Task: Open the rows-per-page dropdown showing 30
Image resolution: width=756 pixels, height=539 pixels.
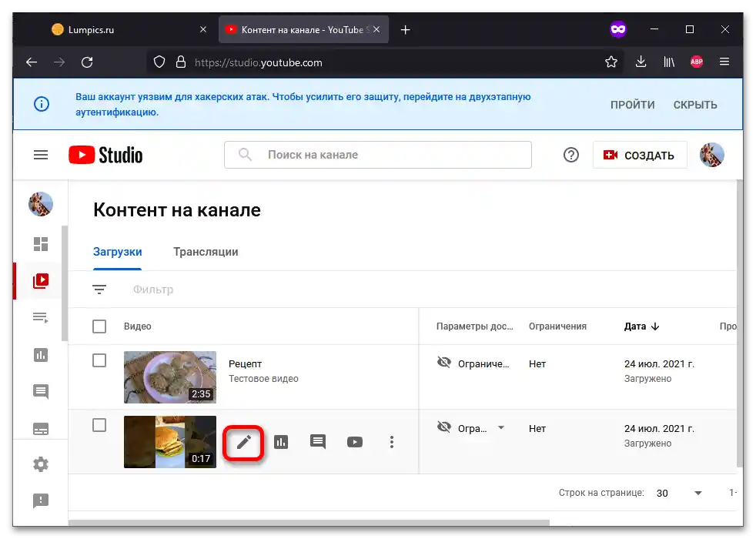Action: [697, 493]
